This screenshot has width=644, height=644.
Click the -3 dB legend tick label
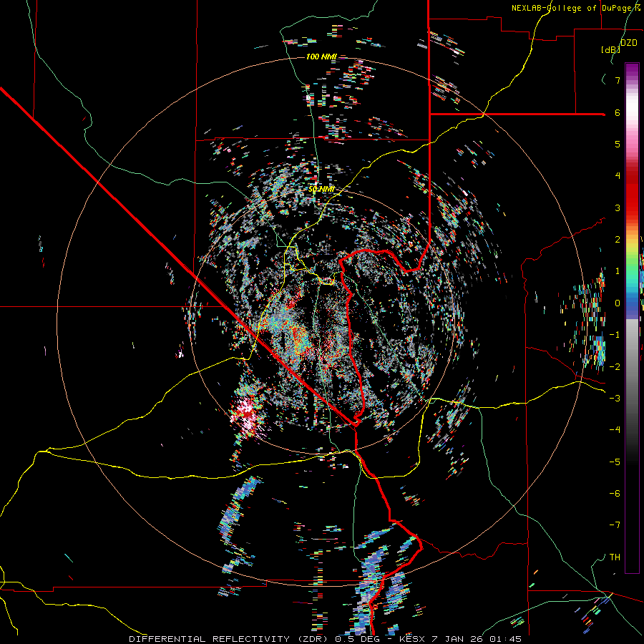(x=615, y=399)
